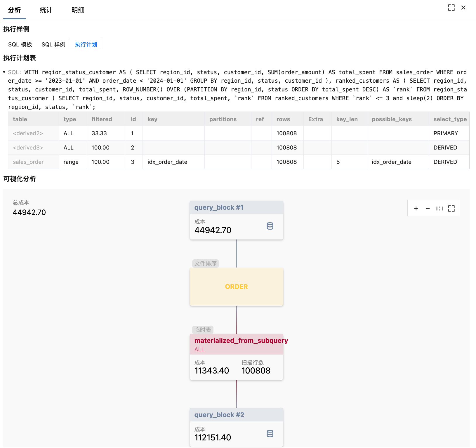Viewport: 476px width, 448px height.
Task: Click the 扫描行数 label in materialized node
Action: 253,362
